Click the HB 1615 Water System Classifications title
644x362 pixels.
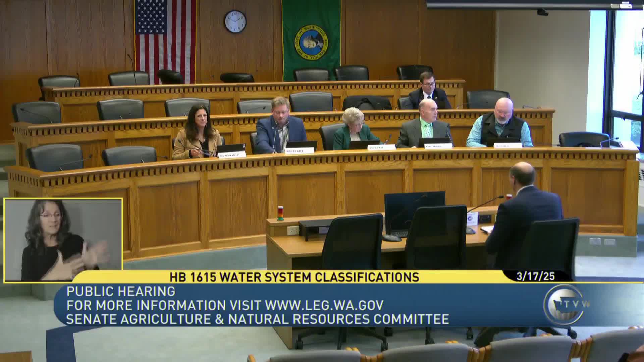coord(294,277)
